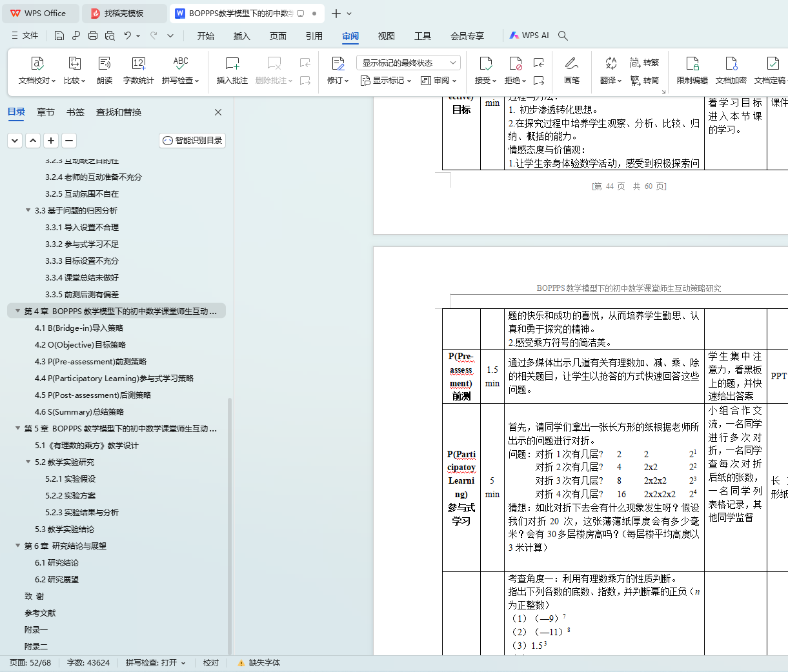This screenshot has width=788, height=672.
Task: Click the 智能识别目录 button
Action: click(x=192, y=141)
